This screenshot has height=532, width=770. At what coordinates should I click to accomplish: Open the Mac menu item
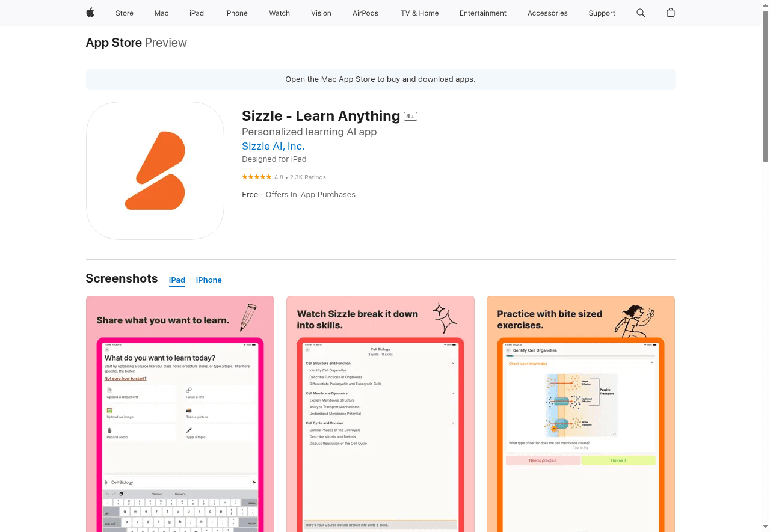point(161,13)
